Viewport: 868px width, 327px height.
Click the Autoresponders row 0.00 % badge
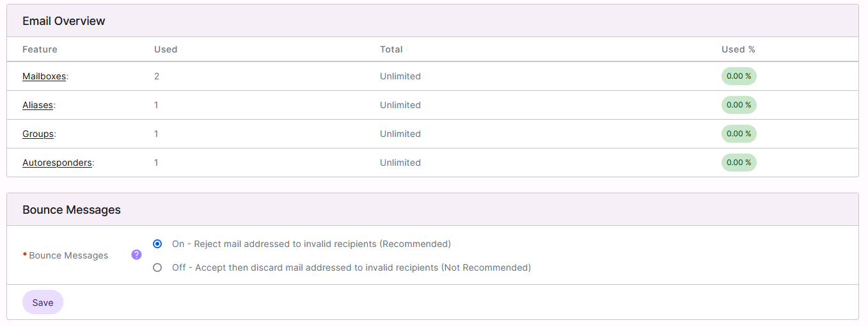739,163
